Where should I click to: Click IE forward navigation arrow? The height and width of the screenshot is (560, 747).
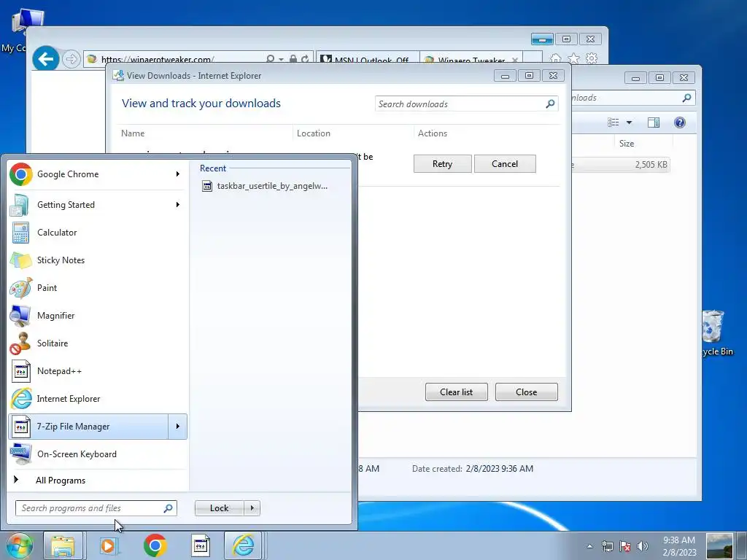pos(71,59)
